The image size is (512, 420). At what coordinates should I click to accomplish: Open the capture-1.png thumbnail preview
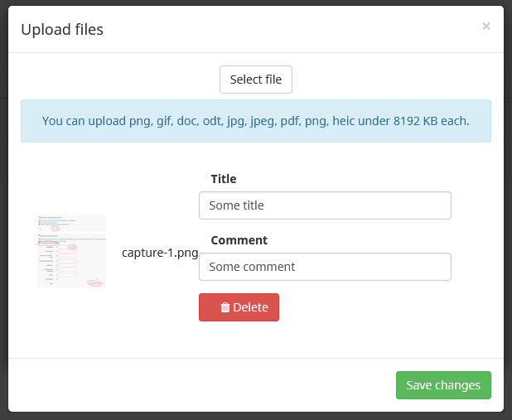pyautogui.click(x=71, y=251)
